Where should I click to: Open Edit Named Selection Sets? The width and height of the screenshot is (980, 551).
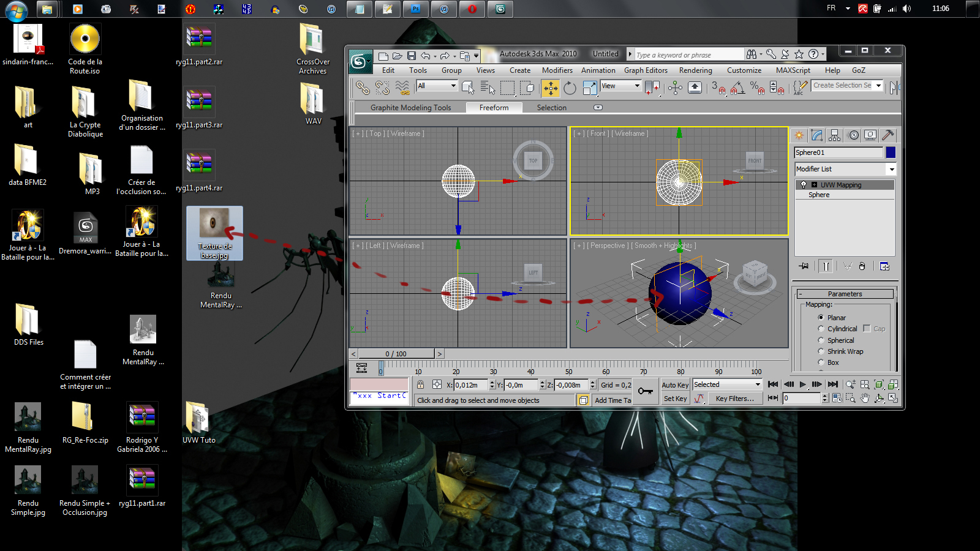(x=800, y=88)
